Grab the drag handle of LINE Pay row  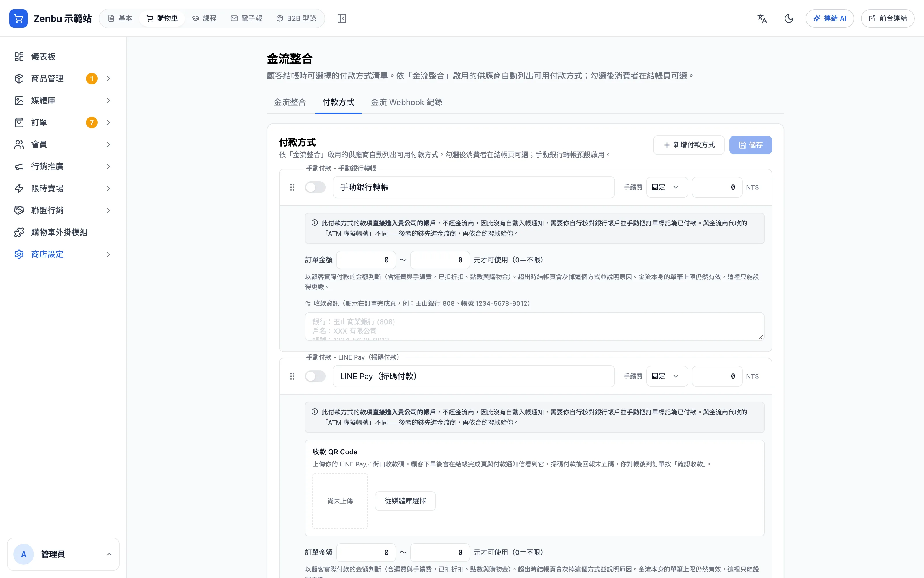(x=292, y=376)
